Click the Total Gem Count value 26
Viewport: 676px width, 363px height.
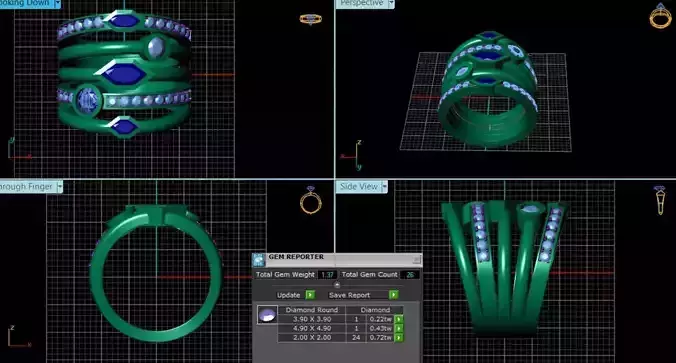pos(410,275)
